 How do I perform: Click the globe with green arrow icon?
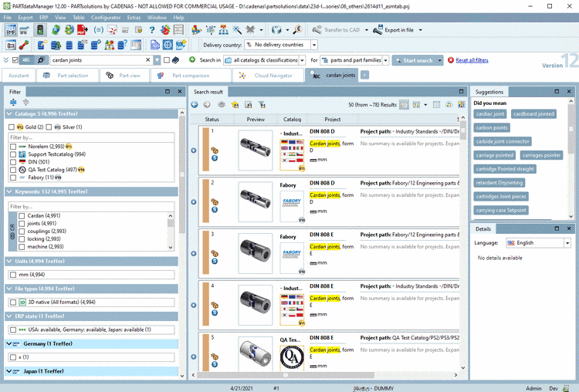coord(56,30)
